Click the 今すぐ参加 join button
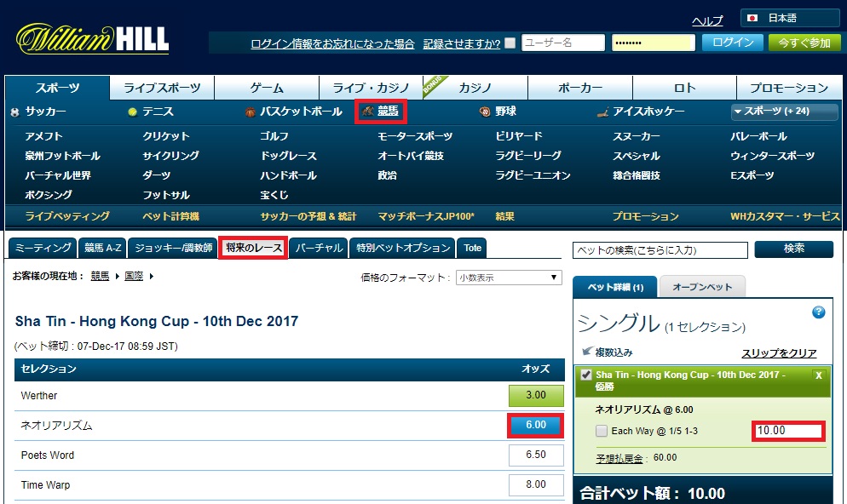This screenshot has height=504, width=847. pos(804,43)
